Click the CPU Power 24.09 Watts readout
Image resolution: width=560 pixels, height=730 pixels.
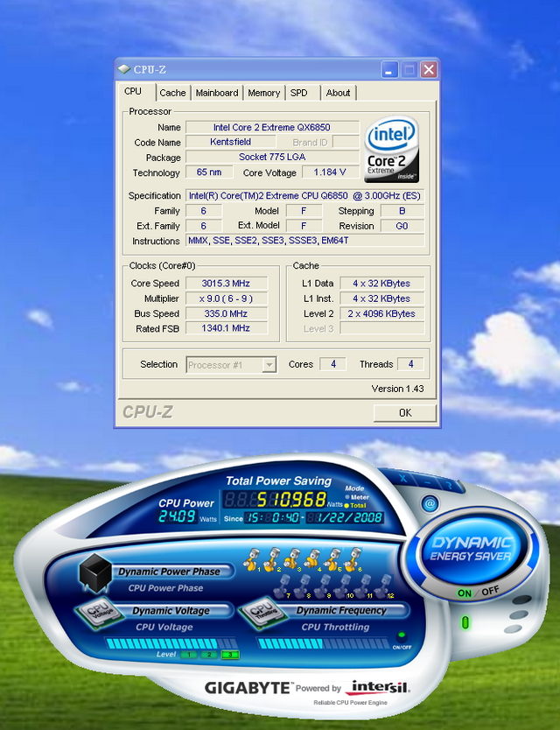pos(178,516)
